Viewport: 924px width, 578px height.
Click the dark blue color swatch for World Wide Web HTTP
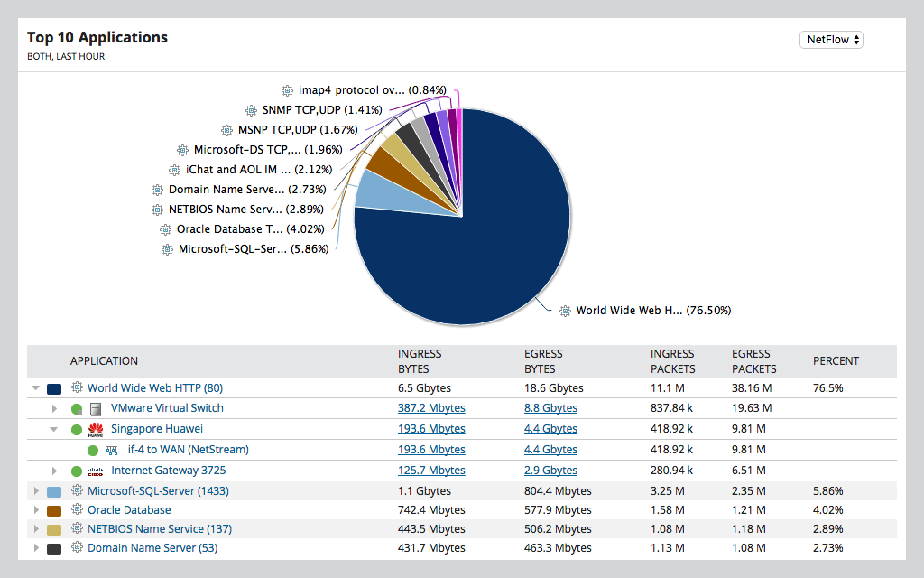click(53, 387)
